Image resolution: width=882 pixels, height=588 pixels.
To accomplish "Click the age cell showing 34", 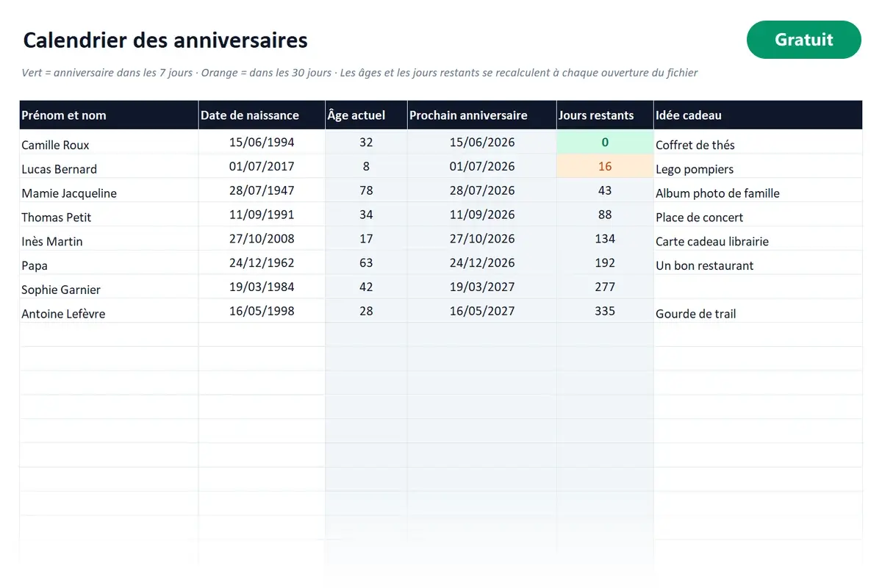I will tap(366, 215).
